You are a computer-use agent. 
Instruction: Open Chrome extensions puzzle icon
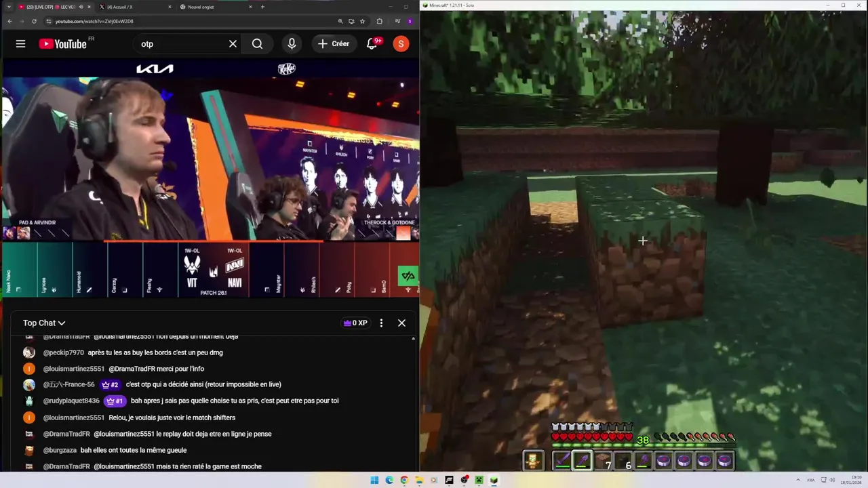tap(380, 21)
